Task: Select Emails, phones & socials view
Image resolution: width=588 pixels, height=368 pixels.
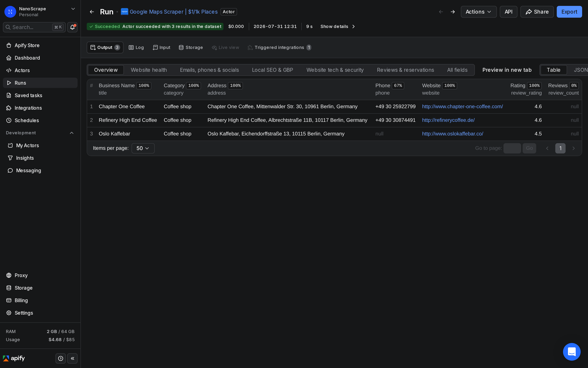Action: [x=209, y=70]
